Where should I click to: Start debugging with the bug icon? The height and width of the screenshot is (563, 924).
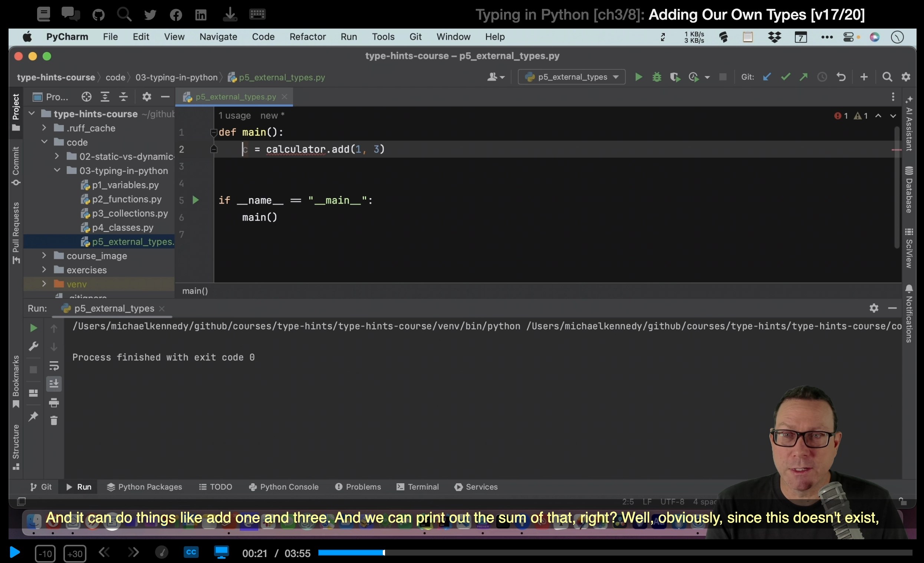point(657,77)
